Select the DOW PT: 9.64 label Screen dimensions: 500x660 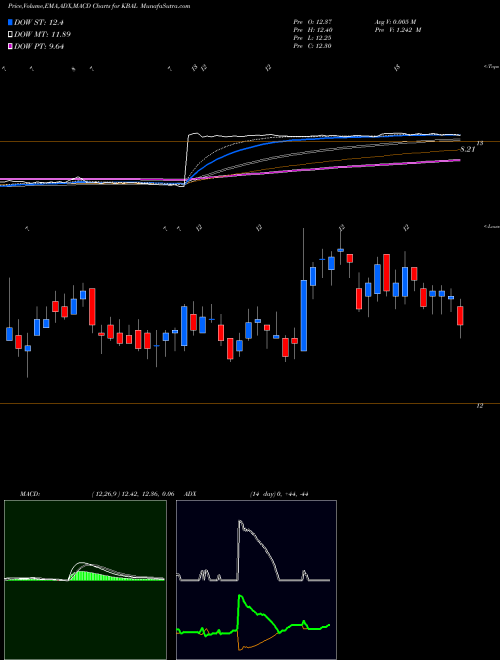(x=39, y=46)
